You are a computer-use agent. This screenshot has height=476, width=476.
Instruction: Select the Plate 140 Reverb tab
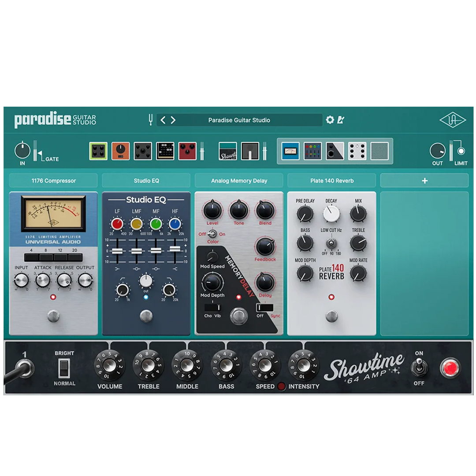click(332, 181)
